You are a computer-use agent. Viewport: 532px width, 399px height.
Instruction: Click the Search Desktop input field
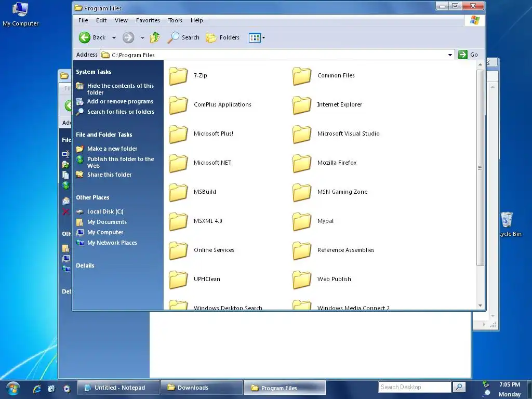(415, 387)
